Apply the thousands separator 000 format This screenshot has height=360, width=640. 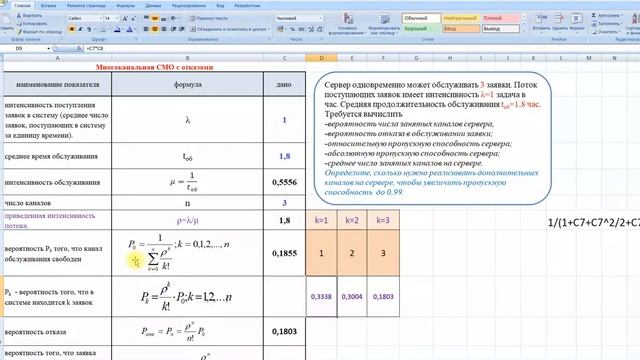click(301, 29)
